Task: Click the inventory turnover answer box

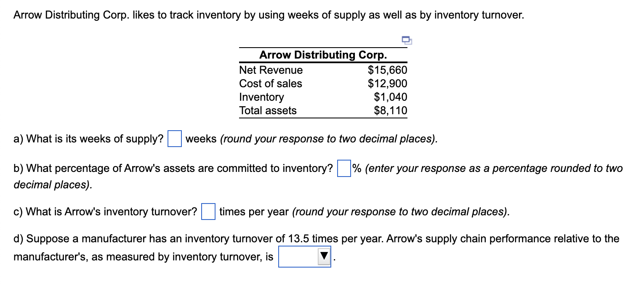Action: 209,212
